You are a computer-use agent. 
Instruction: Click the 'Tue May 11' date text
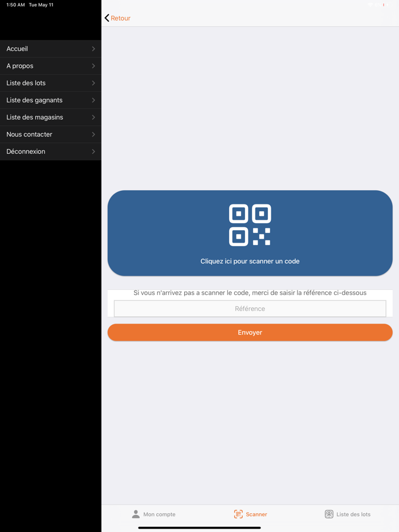click(x=41, y=5)
